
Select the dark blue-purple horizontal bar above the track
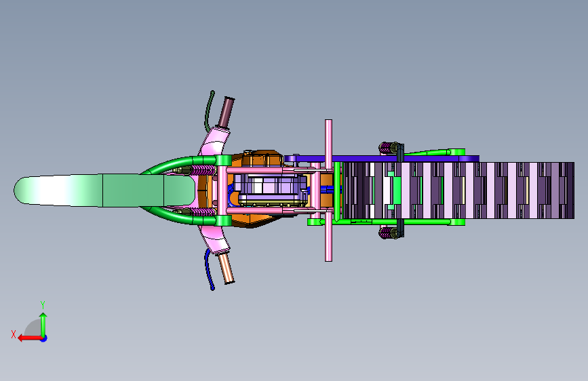[381, 159]
